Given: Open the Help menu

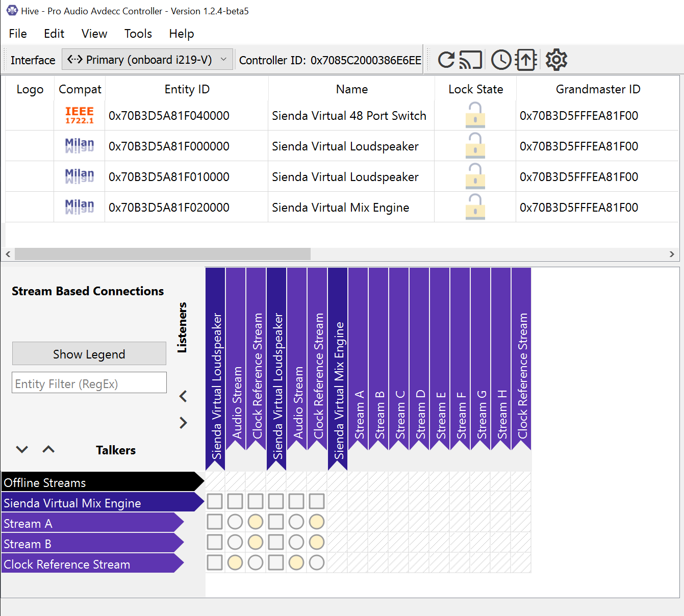Looking at the screenshot, I should (182, 34).
